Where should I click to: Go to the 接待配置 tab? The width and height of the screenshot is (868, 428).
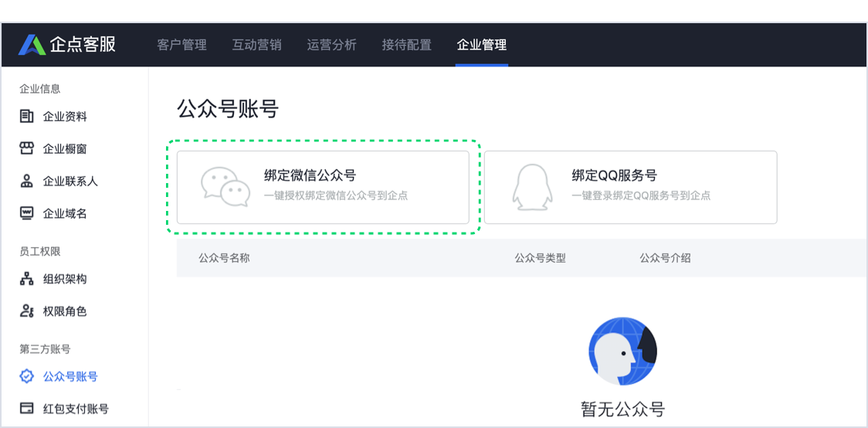click(x=406, y=45)
